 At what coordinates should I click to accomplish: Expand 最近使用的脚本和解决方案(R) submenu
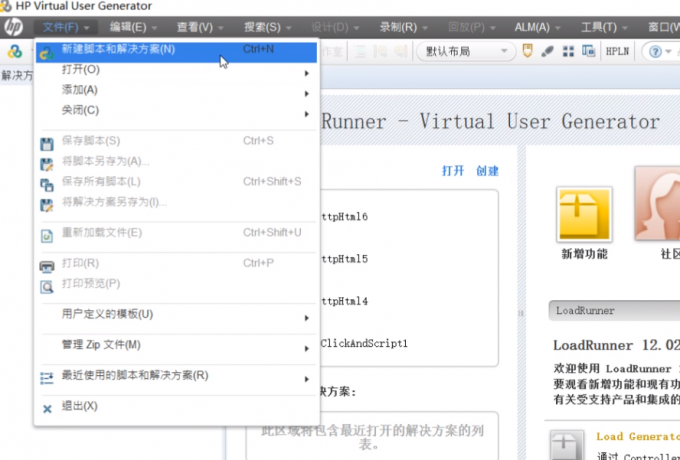click(177, 376)
